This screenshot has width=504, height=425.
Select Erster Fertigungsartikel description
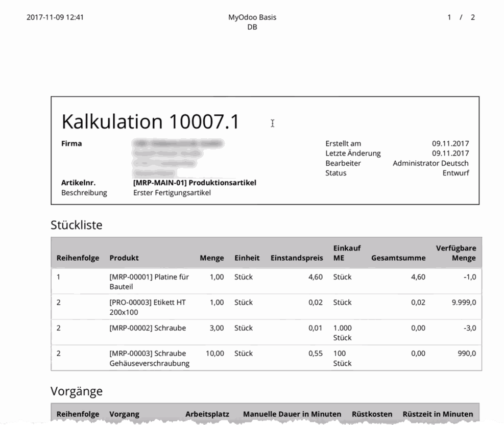[x=172, y=193]
